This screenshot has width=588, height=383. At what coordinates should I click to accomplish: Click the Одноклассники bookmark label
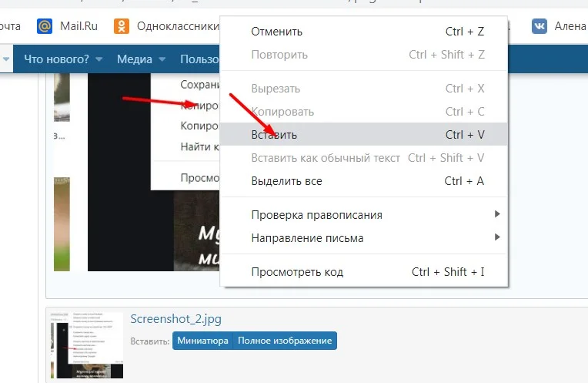pyautogui.click(x=178, y=26)
